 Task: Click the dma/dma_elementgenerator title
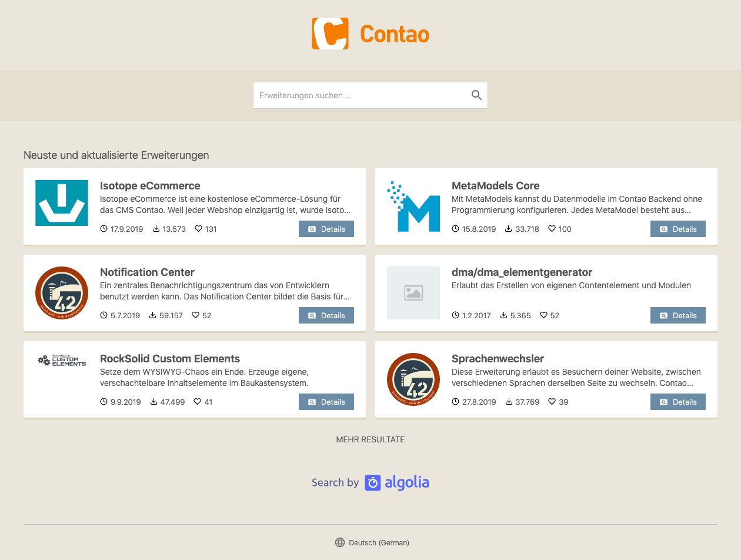tap(522, 272)
